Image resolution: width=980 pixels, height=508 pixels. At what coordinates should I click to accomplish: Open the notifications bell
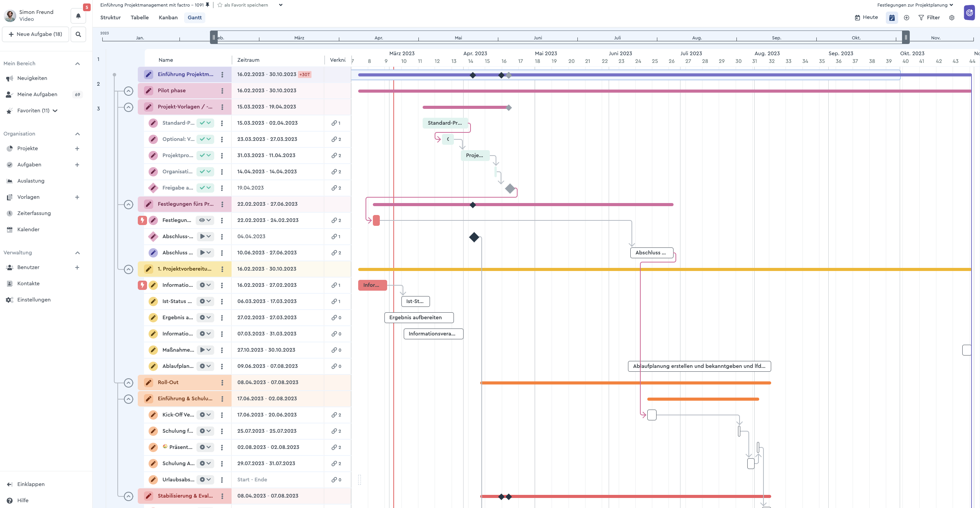78,16
